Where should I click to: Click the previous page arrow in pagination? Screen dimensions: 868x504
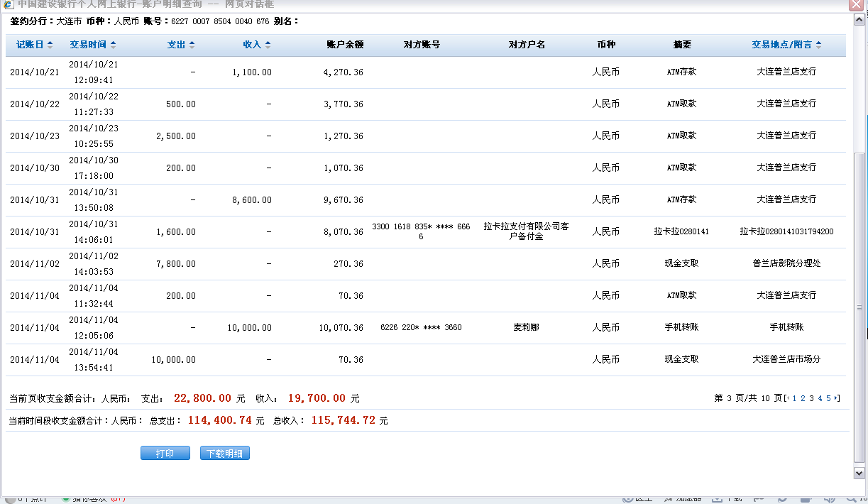788,398
